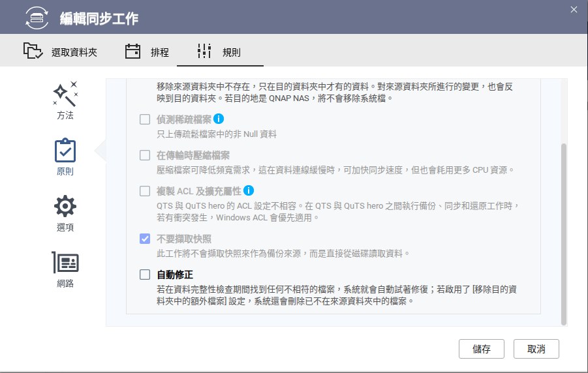Open the 方法 (Methods) section icon
588x373 pixels.
pyautogui.click(x=65, y=94)
